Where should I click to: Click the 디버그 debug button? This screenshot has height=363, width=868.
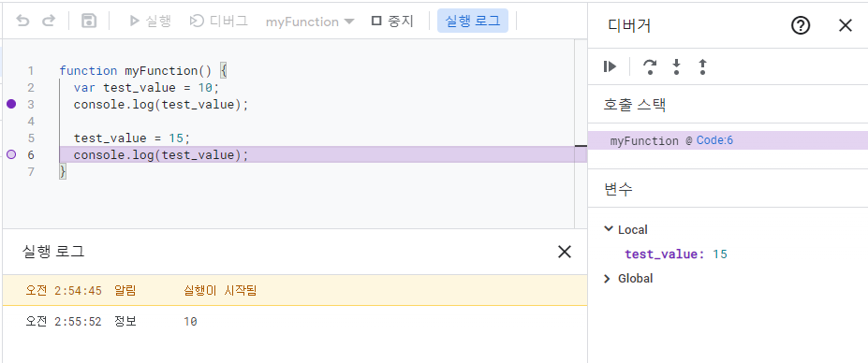tap(218, 21)
